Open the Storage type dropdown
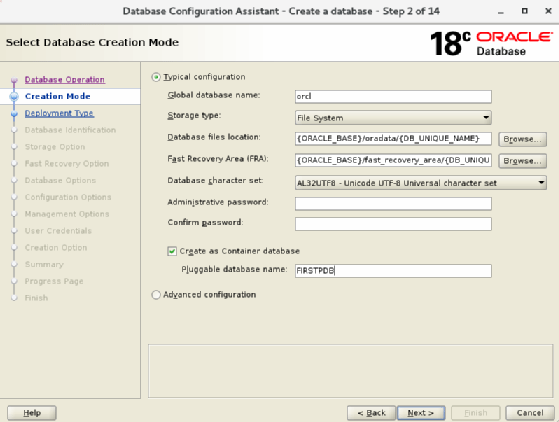The image size is (559, 422). (393, 118)
